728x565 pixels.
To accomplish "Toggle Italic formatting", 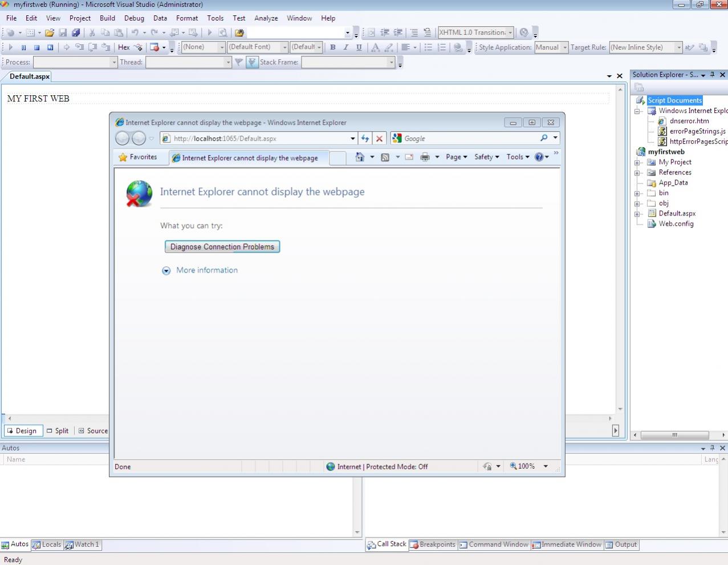I will click(x=345, y=47).
